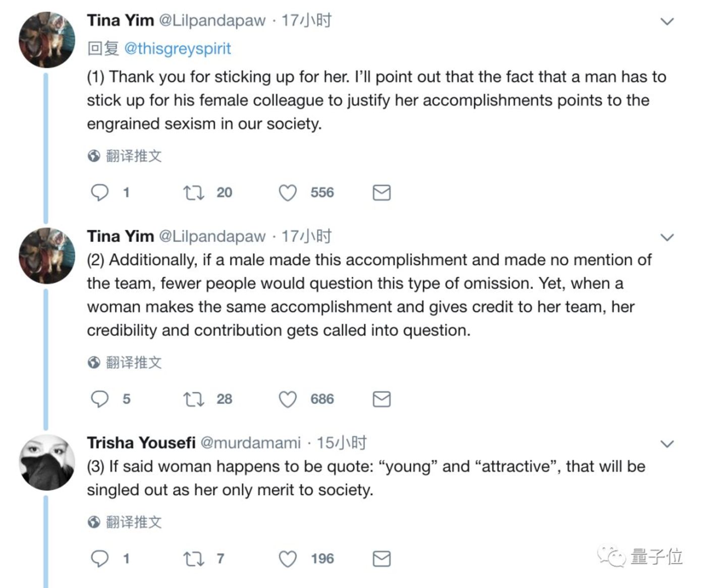
Task: Open chevron menu on first tweet
Action: pos(667,21)
